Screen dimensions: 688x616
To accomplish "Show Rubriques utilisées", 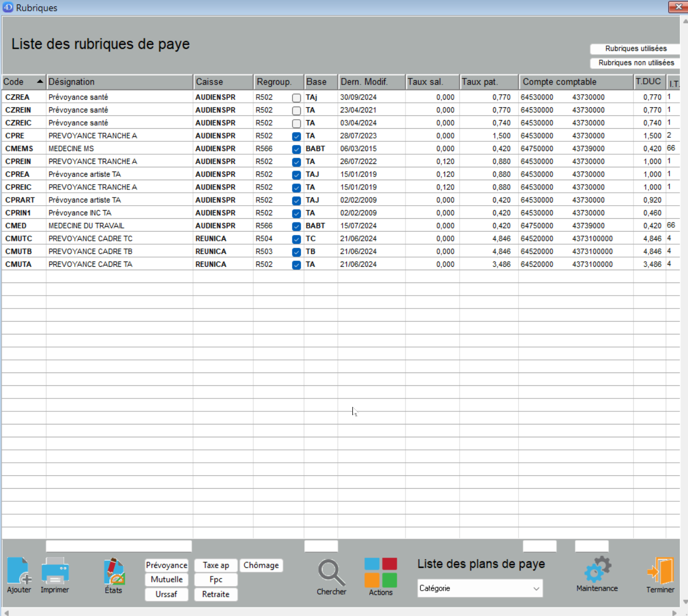I will [x=635, y=49].
